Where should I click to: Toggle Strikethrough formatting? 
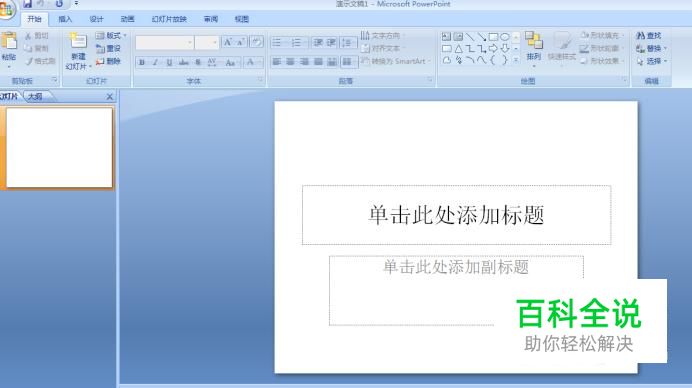pyautogui.click(x=184, y=63)
